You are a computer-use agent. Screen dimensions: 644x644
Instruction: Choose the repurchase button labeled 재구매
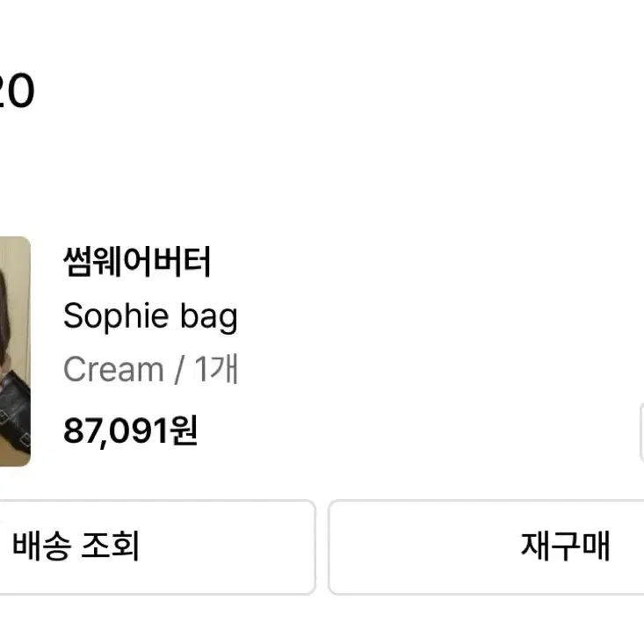pos(486,547)
